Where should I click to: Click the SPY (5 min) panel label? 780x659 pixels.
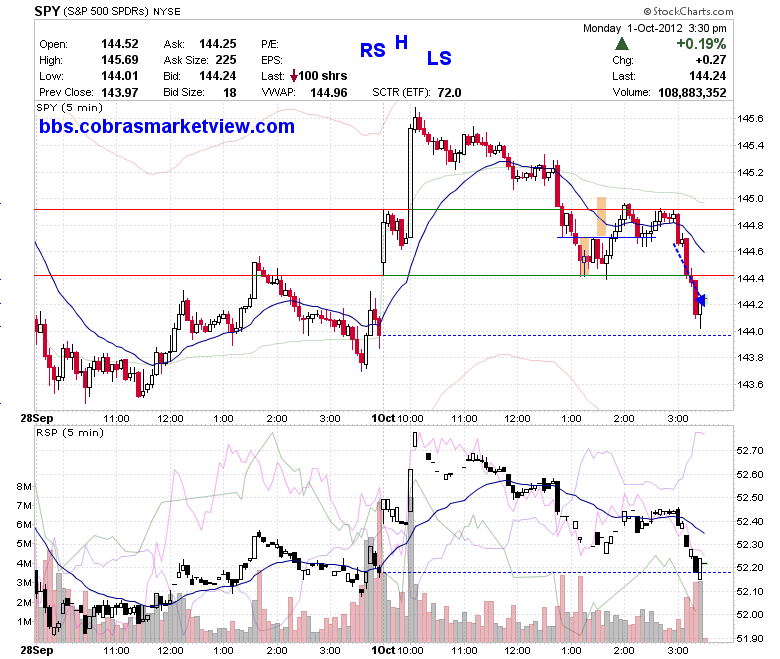[x=70, y=107]
